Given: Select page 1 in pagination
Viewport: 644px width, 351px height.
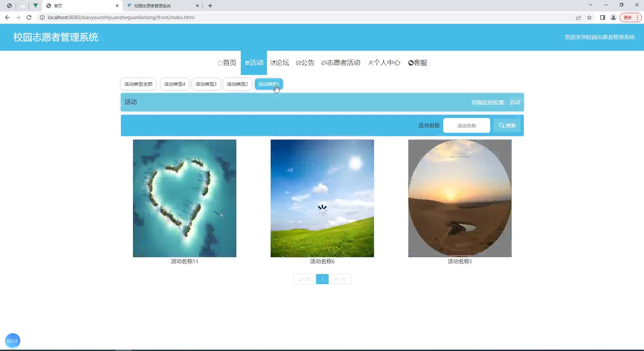Looking at the screenshot, I should coord(322,279).
